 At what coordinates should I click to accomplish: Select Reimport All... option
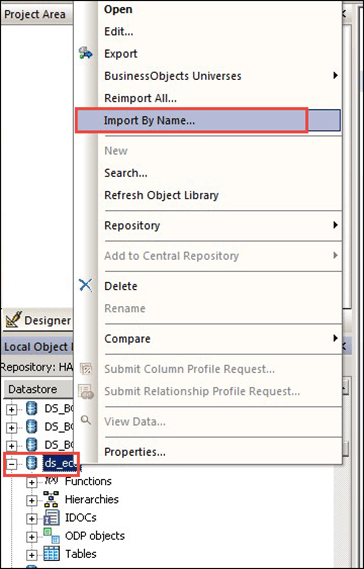140,98
